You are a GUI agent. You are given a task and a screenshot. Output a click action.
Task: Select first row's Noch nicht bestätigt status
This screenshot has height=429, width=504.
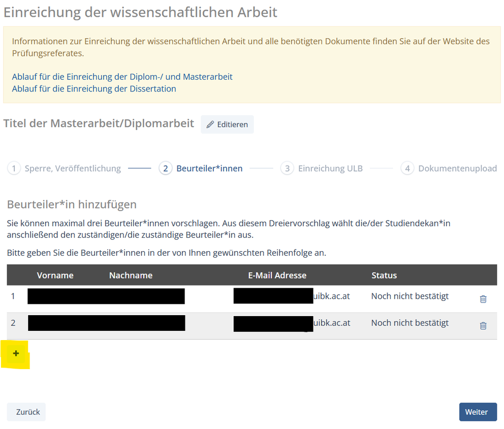409,296
